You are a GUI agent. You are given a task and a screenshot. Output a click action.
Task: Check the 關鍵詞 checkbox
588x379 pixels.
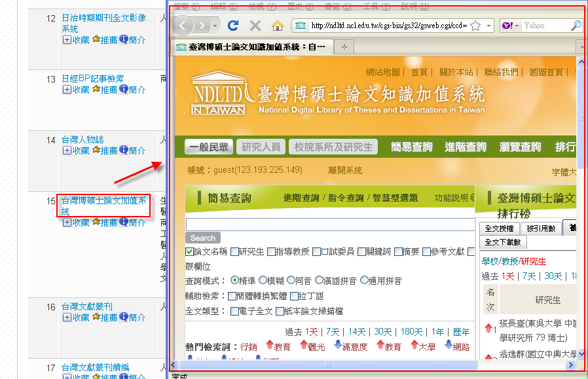tap(362, 251)
